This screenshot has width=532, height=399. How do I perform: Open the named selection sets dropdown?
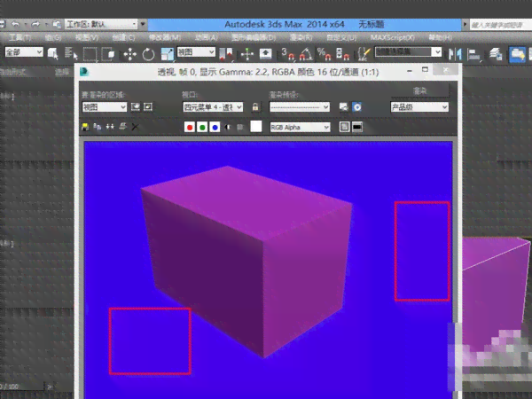point(408,52)
